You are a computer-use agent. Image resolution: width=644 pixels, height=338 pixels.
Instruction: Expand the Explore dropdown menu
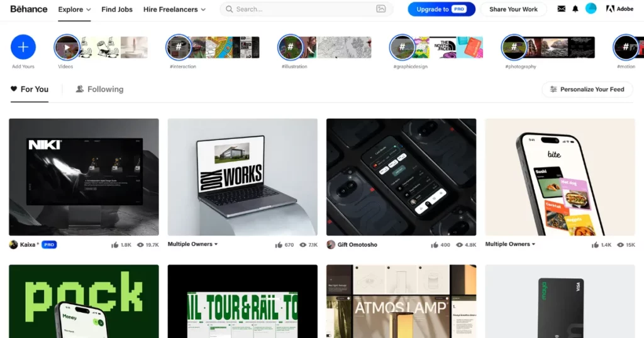(x=74, y=9)
